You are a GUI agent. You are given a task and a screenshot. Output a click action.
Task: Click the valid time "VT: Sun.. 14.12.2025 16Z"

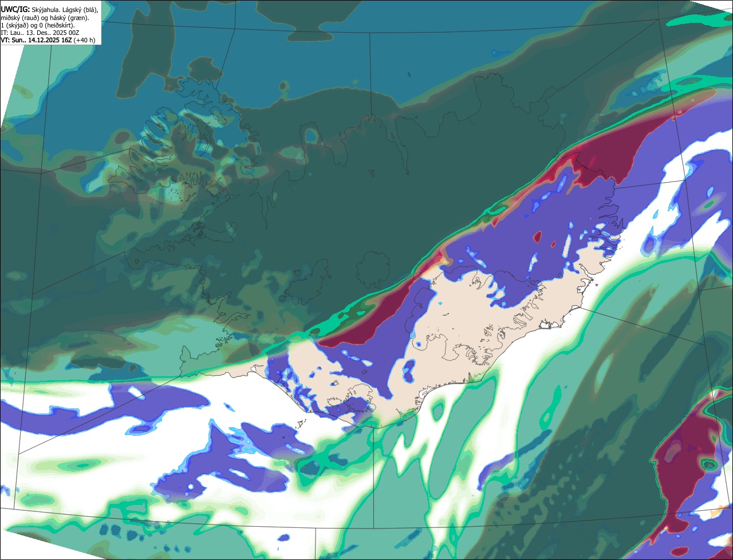[36, 40]
